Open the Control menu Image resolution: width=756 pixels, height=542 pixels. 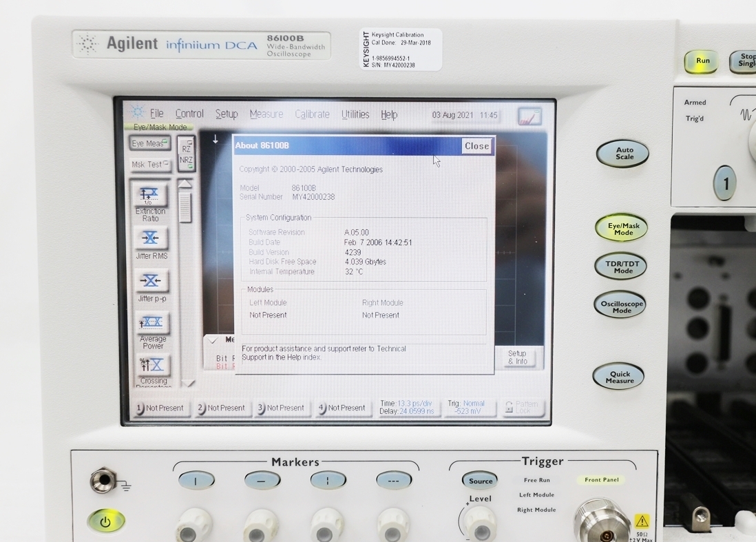coord(189,114)
